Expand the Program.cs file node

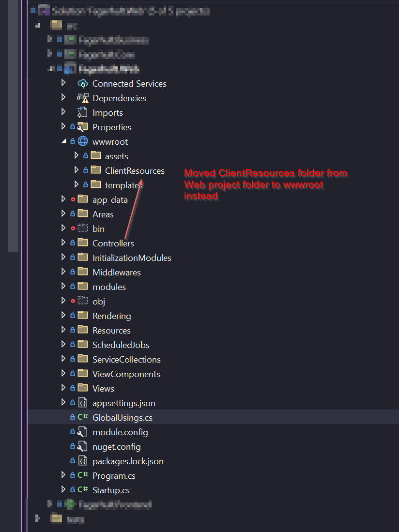[63, 475]
